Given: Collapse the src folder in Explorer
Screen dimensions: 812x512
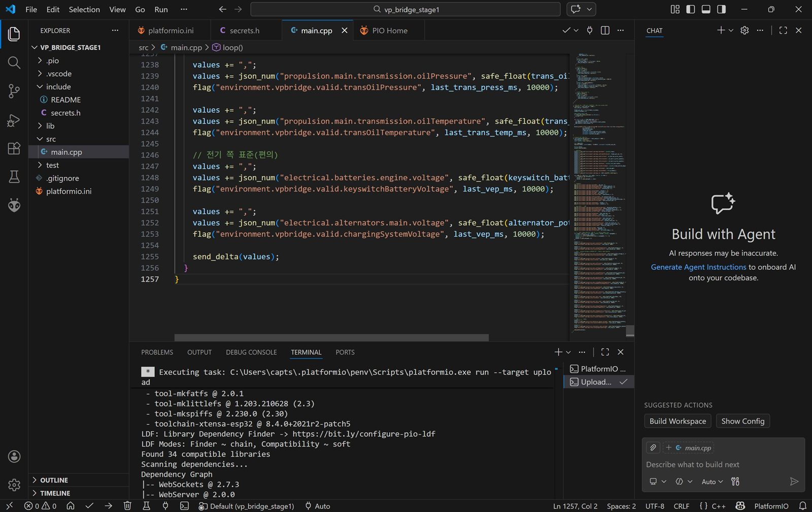Looking at the screenshot, I should point(51,139).
